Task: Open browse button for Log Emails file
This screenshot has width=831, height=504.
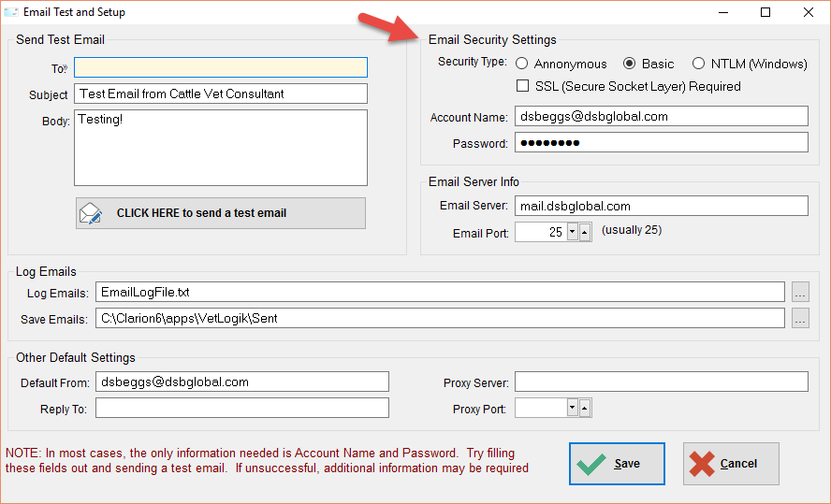Action: point(800,293)
